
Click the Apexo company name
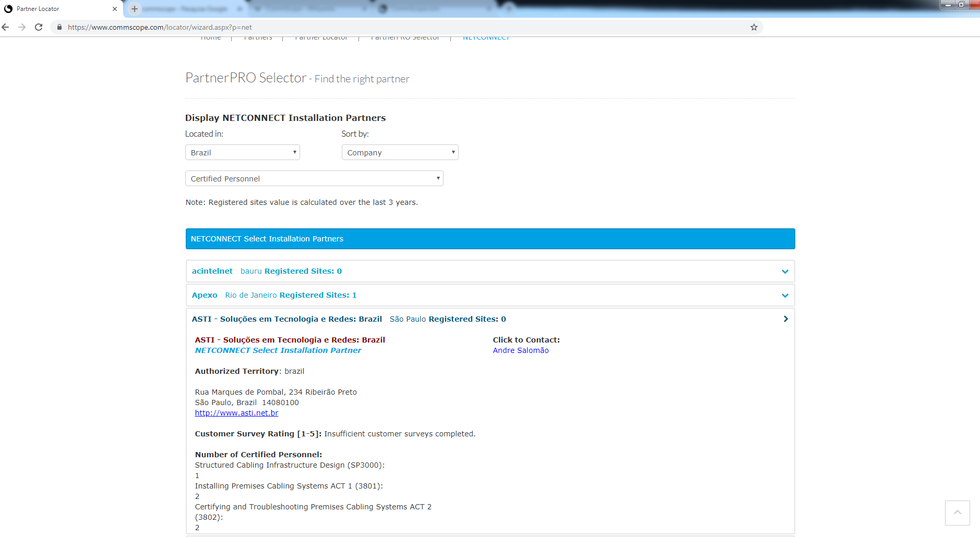205,295
